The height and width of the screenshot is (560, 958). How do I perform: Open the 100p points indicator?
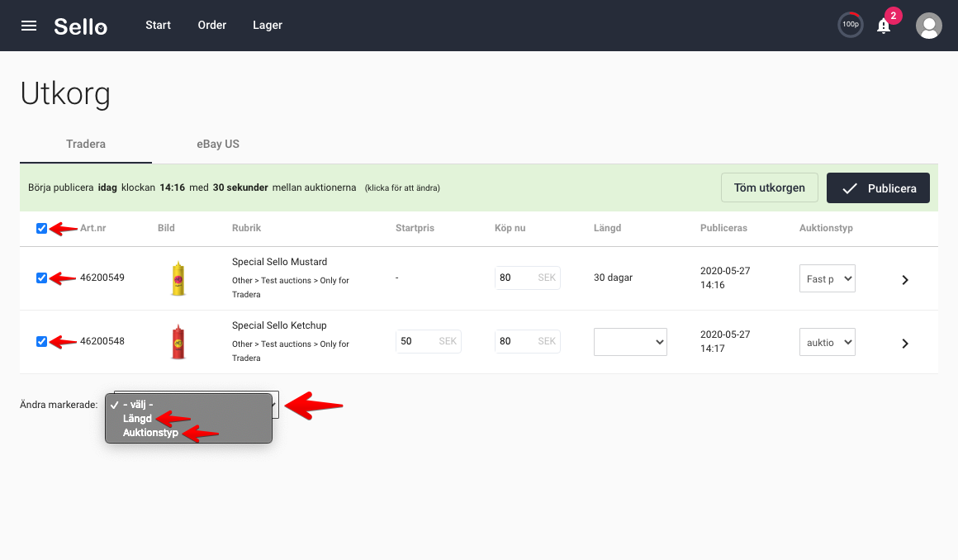[x=850, y=25]
